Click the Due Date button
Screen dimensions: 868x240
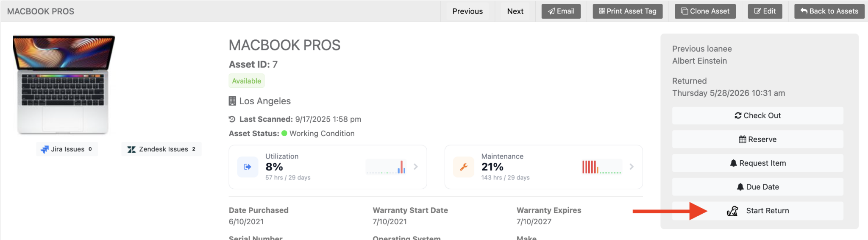tap(757, 187)
